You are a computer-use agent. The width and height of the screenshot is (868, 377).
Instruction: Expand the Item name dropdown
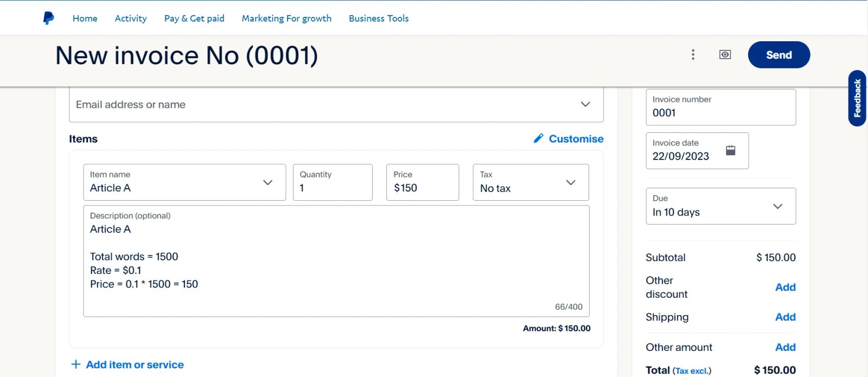[x=267, y=183]
